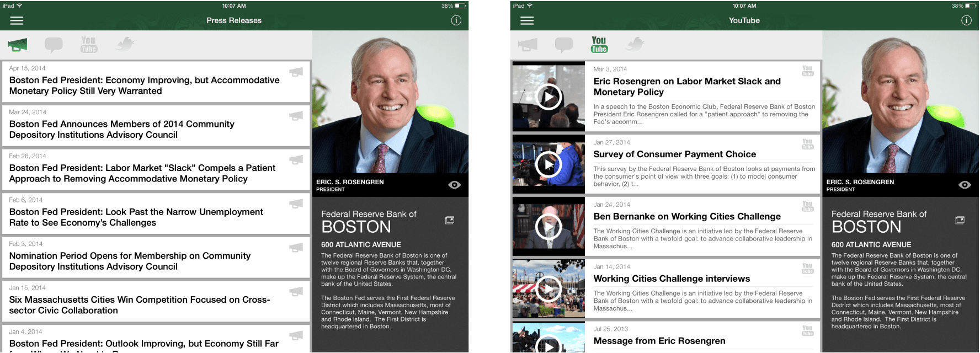This screenshot has height=353, width=980.
Task: Select speech bubble tab in YouTube screen
Action: pyautogui.click(x=564, y=45)
